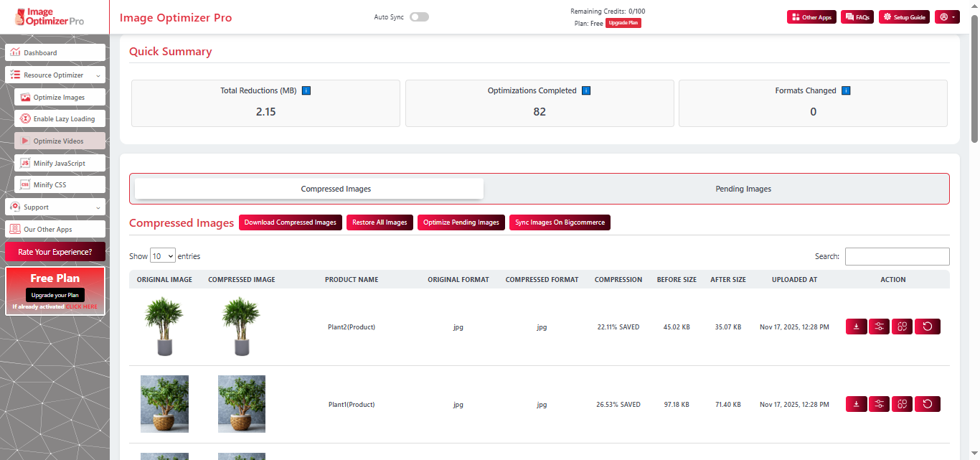
Task: Click the grid-sync icon in Plant1(Product) row
Action: 903,404
